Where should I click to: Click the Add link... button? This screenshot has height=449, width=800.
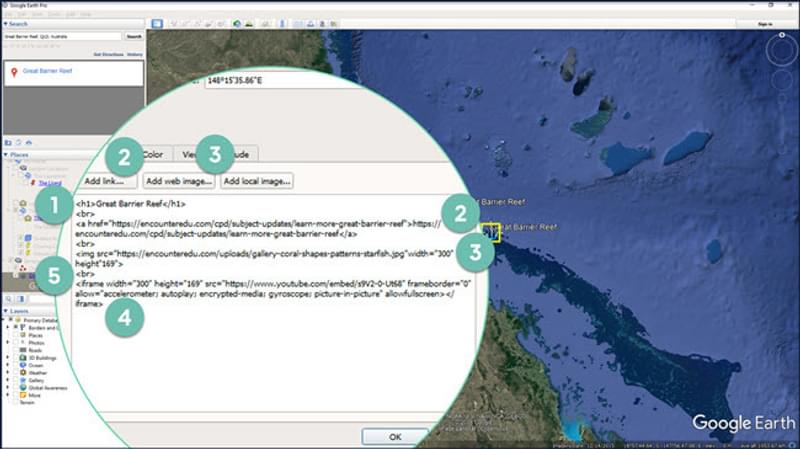(110, 181)
